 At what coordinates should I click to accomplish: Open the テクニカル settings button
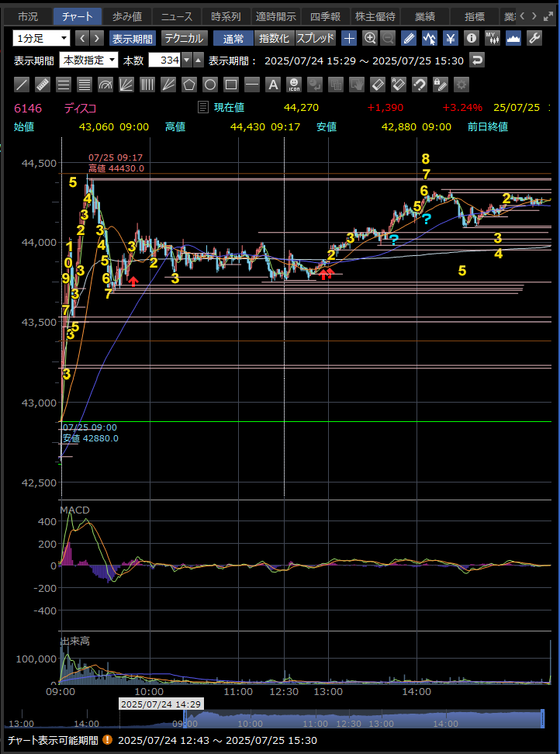184,39
